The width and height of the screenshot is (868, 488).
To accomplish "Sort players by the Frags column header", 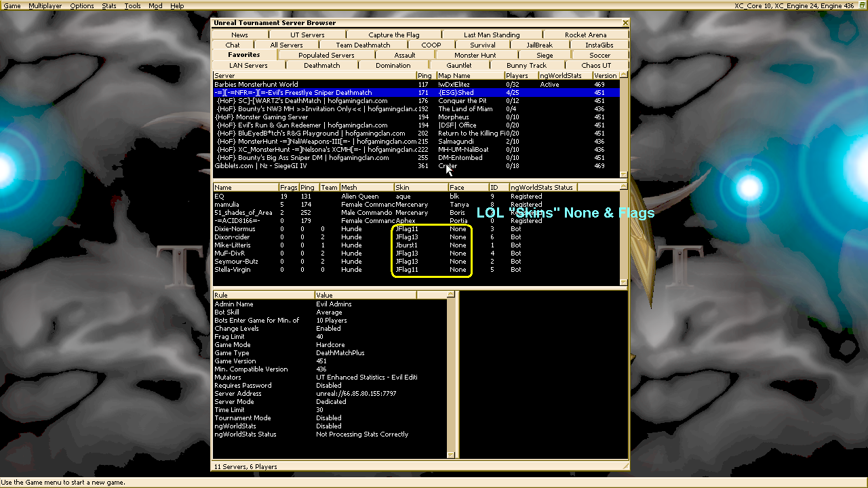I will (288, 188).
